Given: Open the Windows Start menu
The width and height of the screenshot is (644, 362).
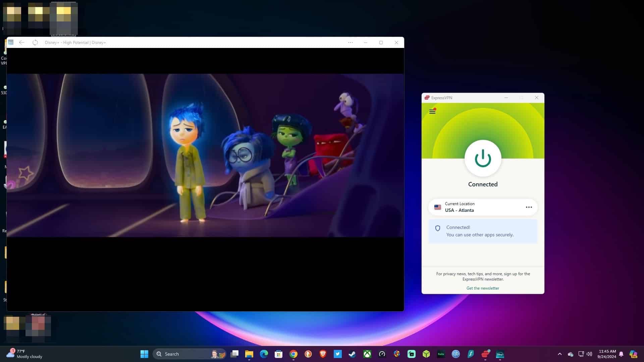Looking at the screenshot, I should 144,354.
